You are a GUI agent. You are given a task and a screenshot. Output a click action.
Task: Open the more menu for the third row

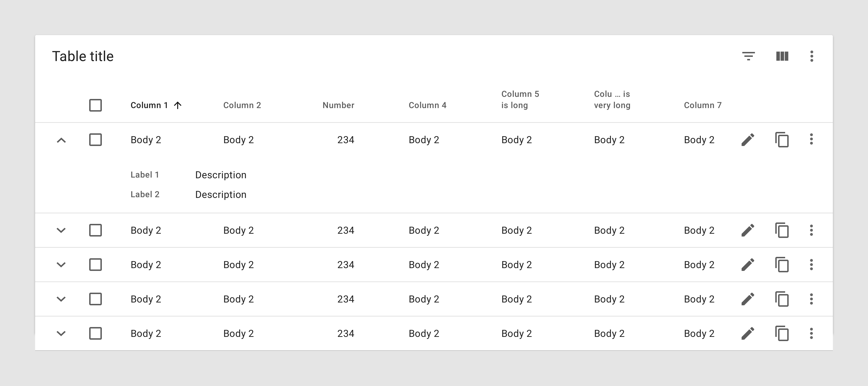pyautogui.click(x=811, y=265)
